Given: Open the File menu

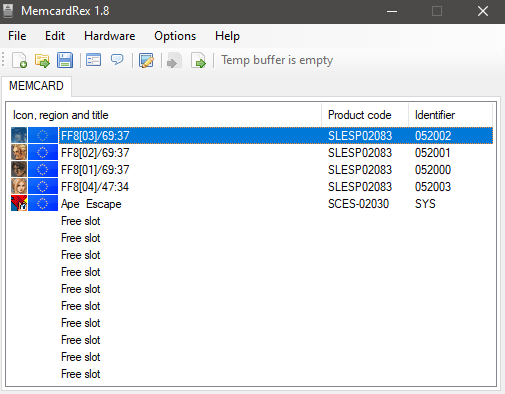Looking at the screenshot, I should pyautogui.click(x=17, y=36).
